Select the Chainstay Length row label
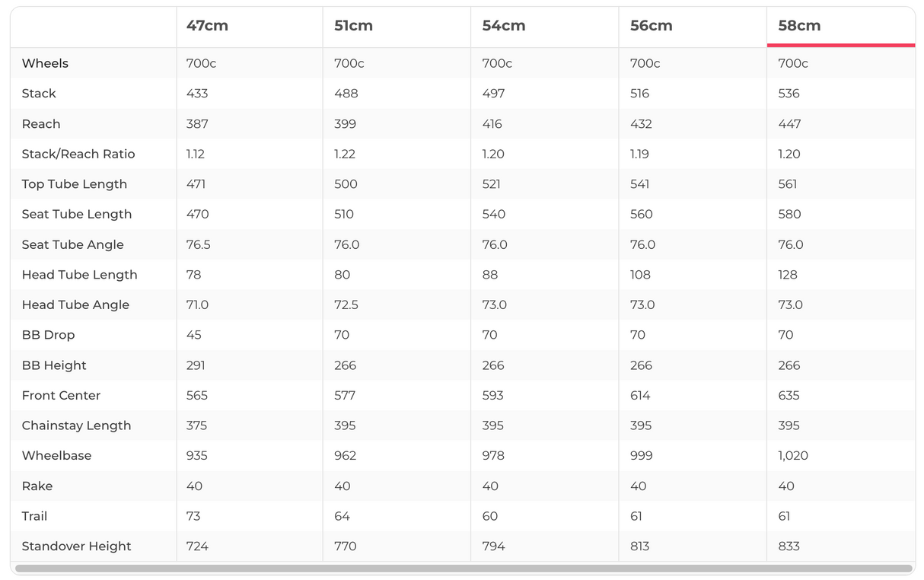Image resolution: width=924 pixels, height=580 pixels. [76, 425]
